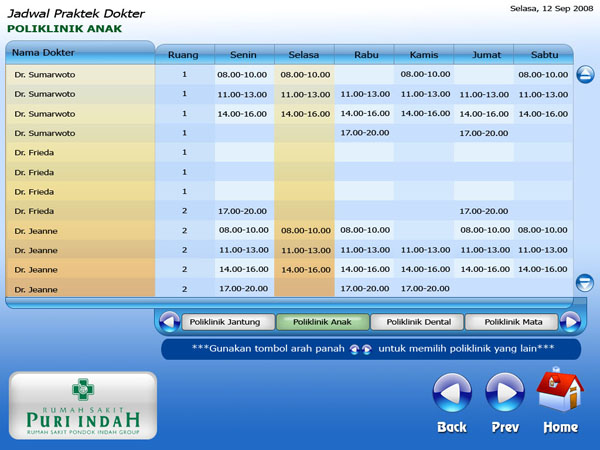The width and height of the screenshot is (600, 450).
Task: Switch to Poliklinik Dental tab
Action: pyautogui.click(x=418, y=322)
